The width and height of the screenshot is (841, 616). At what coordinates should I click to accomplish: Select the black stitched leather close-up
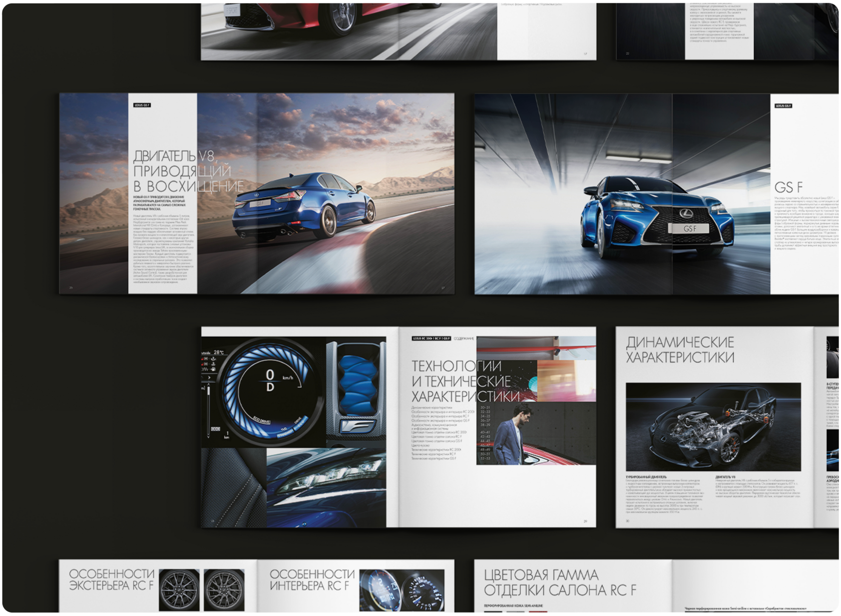pos(234,488)
